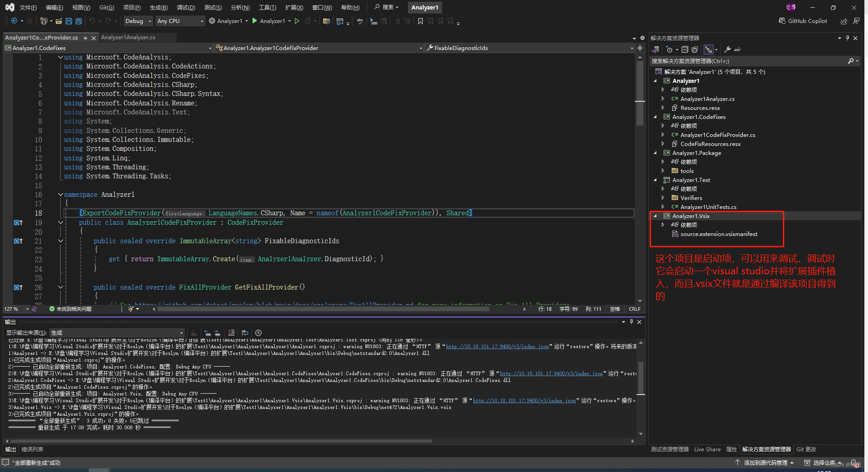
Task: Clear all output with red X icon
Action: pos(231,332)
